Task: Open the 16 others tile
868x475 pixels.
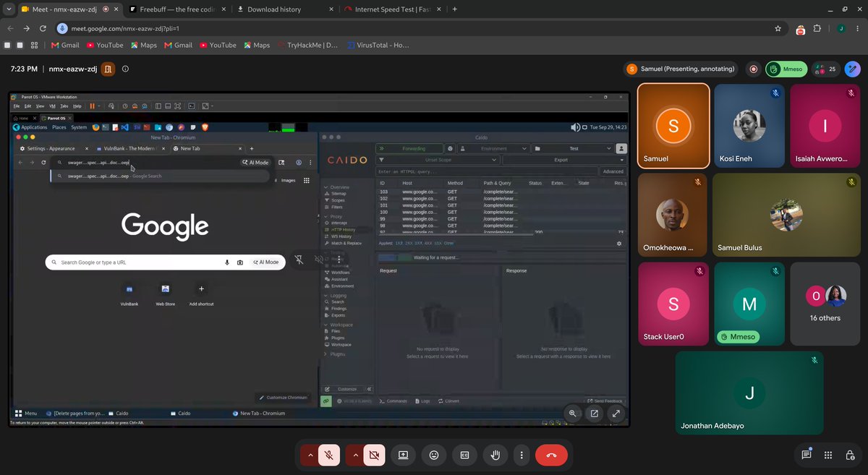Action: 825,304
